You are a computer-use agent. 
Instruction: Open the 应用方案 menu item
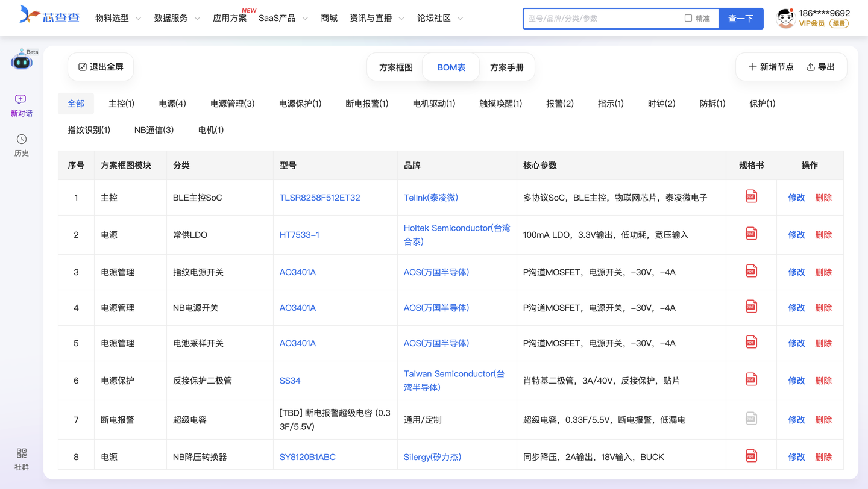(230, 18)
